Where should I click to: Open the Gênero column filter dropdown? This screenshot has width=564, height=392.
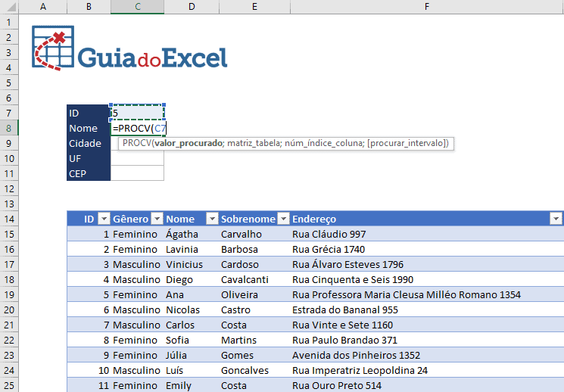coord(157,219)
